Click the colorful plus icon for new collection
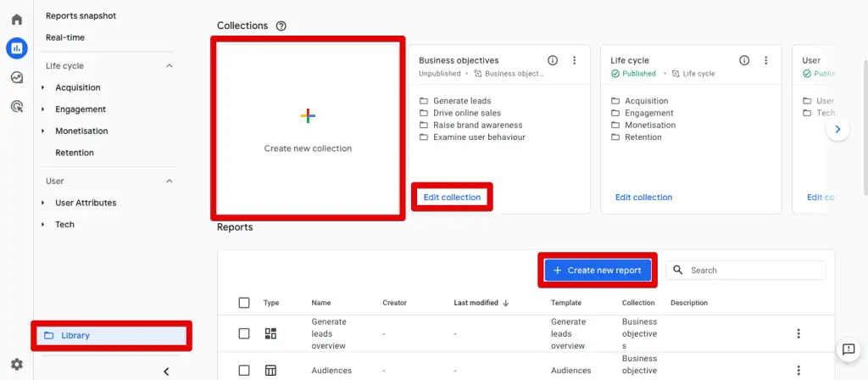Image resolution: width=868 pixels, height=380 pixels. point(308,115)
